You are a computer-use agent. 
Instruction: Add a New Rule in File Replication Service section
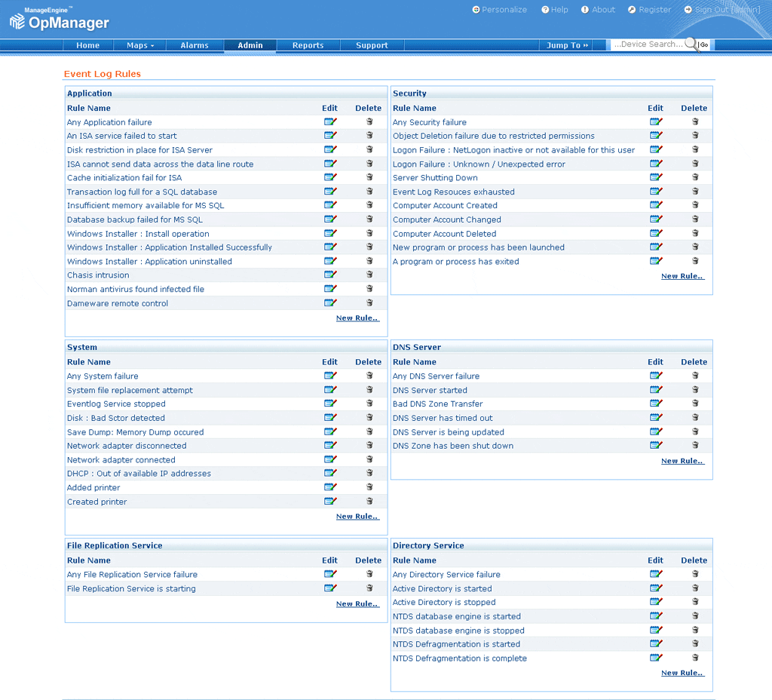pos(357,604)
